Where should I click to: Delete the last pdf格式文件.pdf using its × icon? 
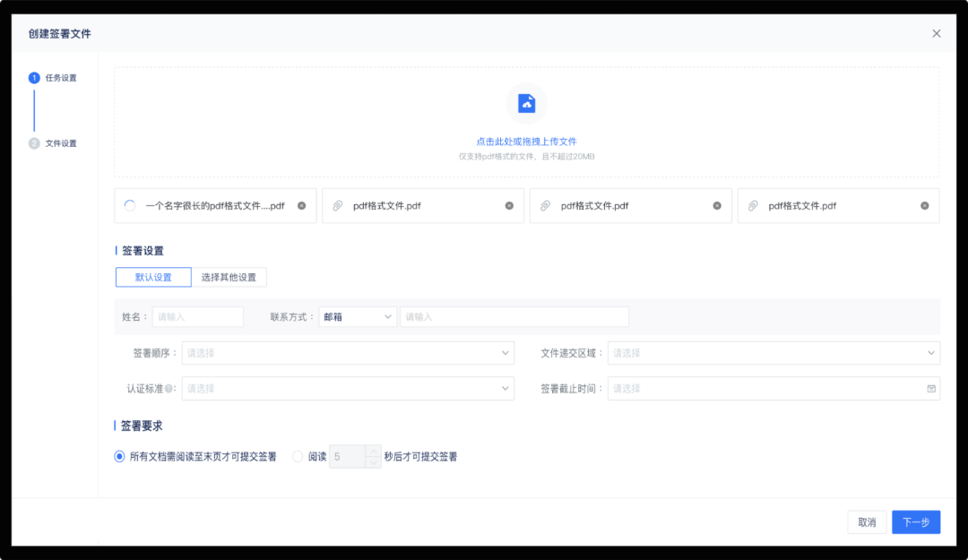(x=924, y=205)
